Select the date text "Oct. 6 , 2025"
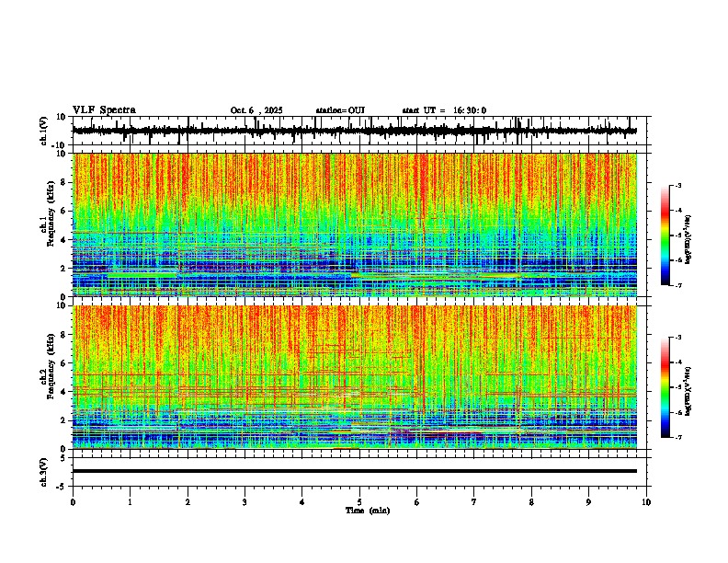The image size is (728, 563). click(x=256, y=110)
